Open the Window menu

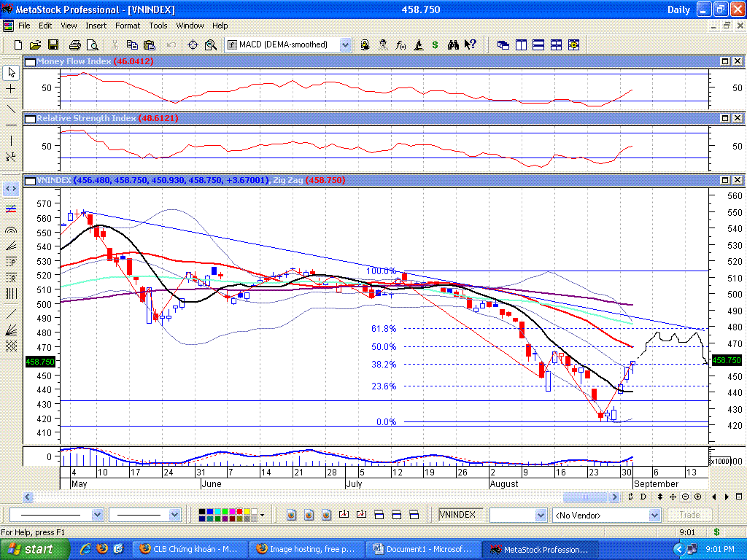coord(190,26)
